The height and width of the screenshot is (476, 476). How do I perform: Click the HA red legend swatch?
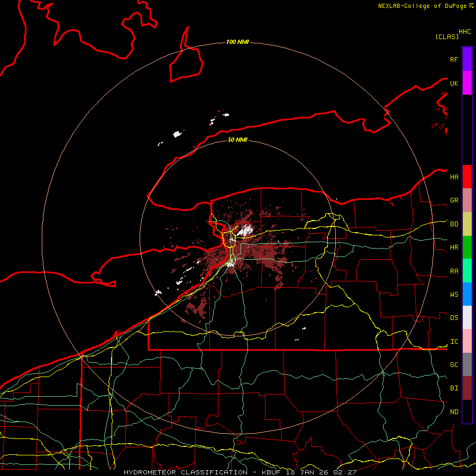point(467,177)
